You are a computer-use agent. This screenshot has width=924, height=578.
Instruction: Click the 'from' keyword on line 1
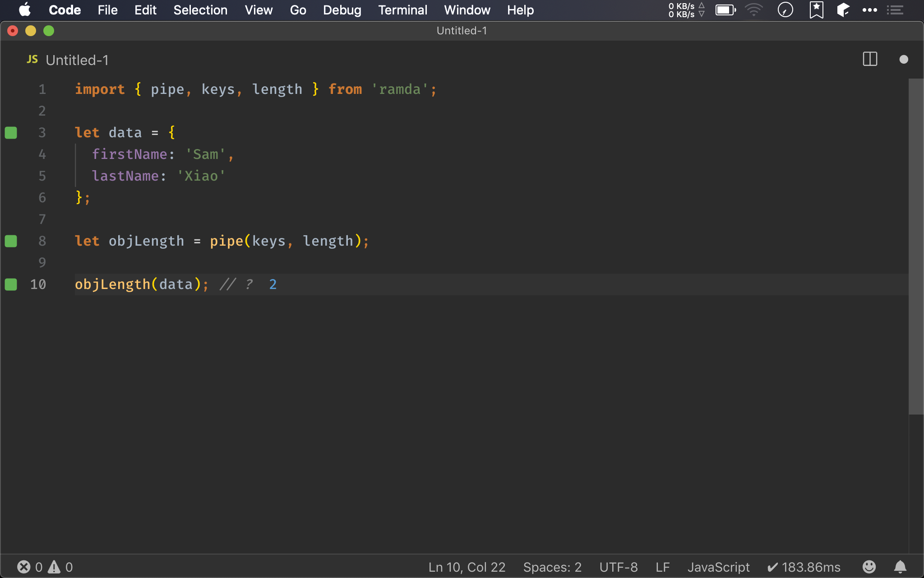pyautogui.click(x=345, y=89)
